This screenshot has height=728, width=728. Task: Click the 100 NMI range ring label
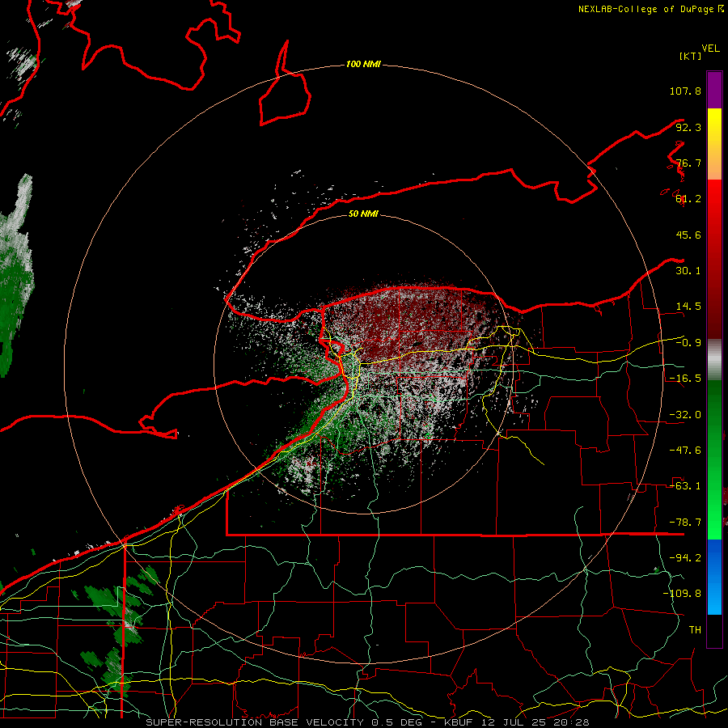click(363, 64)
